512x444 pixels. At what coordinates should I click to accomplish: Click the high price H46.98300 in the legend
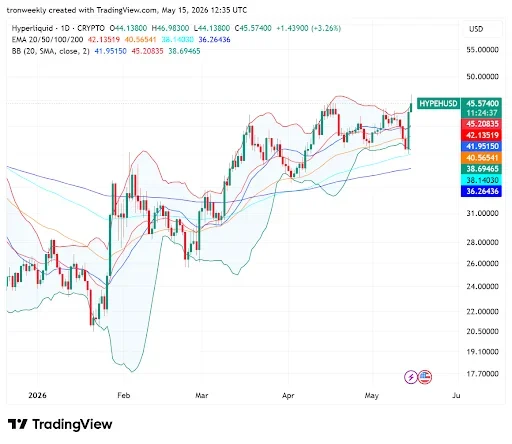point(170,28)
